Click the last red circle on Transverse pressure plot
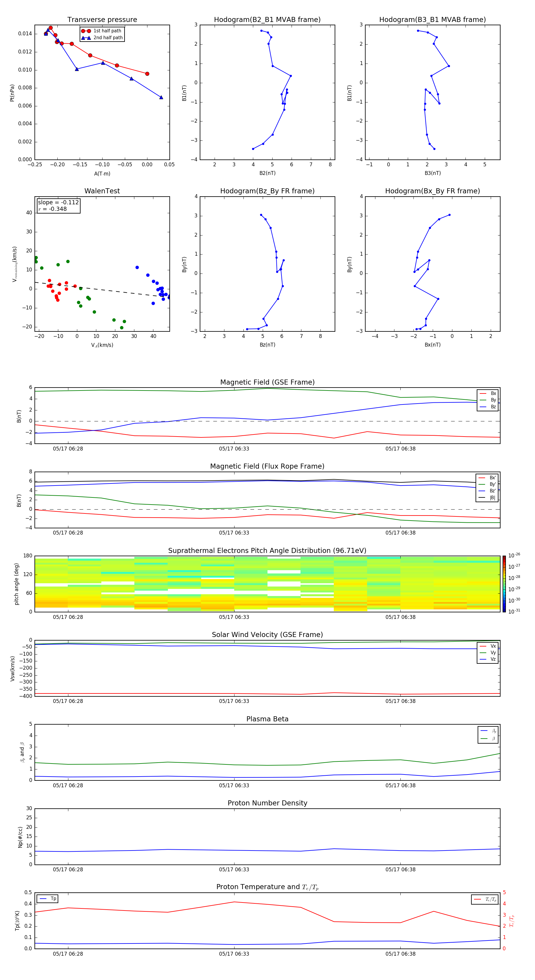Viewport: 535px width, 980px height. 147,74
